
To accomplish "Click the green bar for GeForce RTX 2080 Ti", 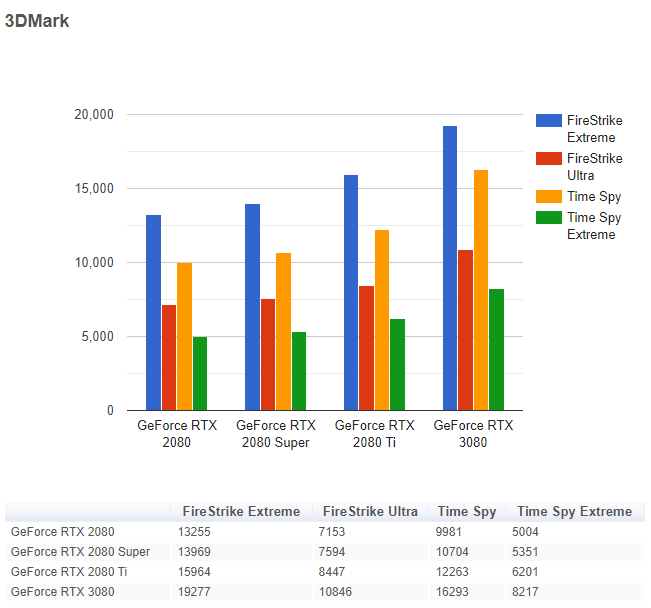I will pyautogui.click(x=397, y=365).
